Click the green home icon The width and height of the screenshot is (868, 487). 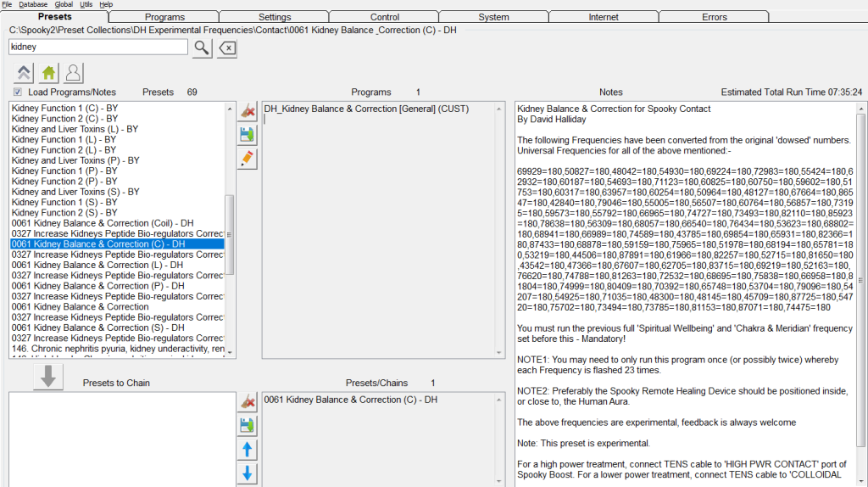[49, 73]
